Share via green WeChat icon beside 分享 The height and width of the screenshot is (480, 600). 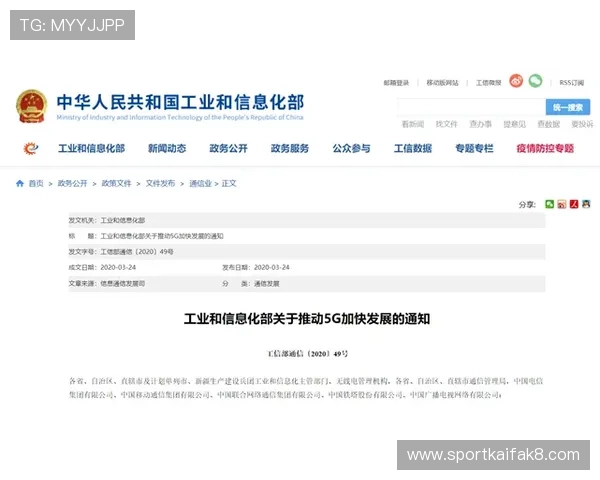click(x=549, y=204)
